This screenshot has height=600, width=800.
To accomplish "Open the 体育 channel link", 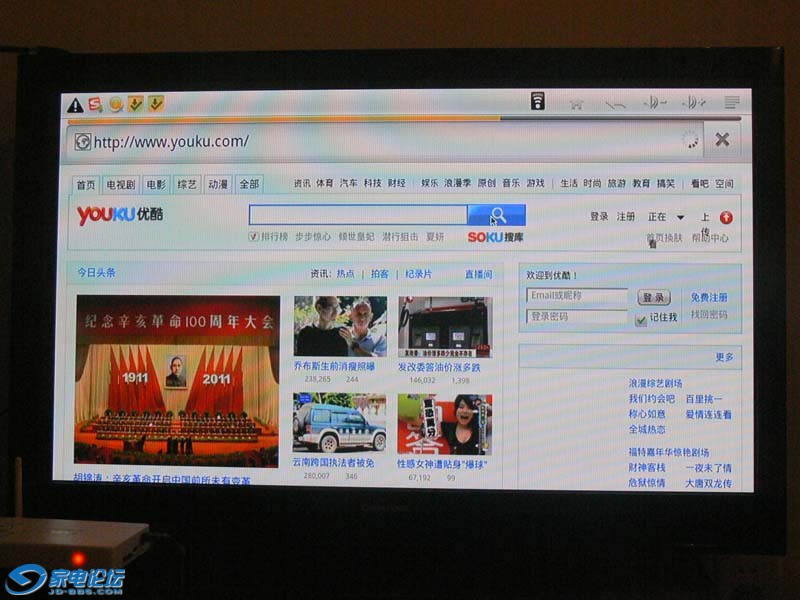I will coord(324,183).
